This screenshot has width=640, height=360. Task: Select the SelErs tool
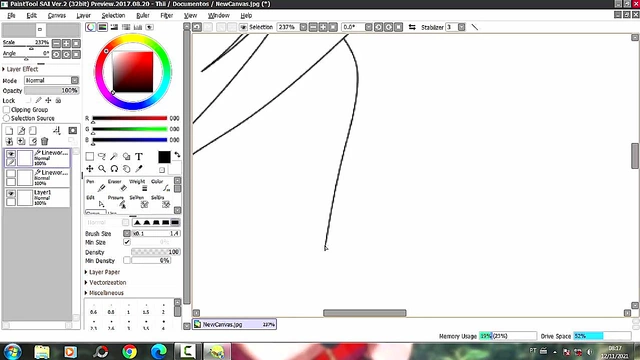(161, 201)
